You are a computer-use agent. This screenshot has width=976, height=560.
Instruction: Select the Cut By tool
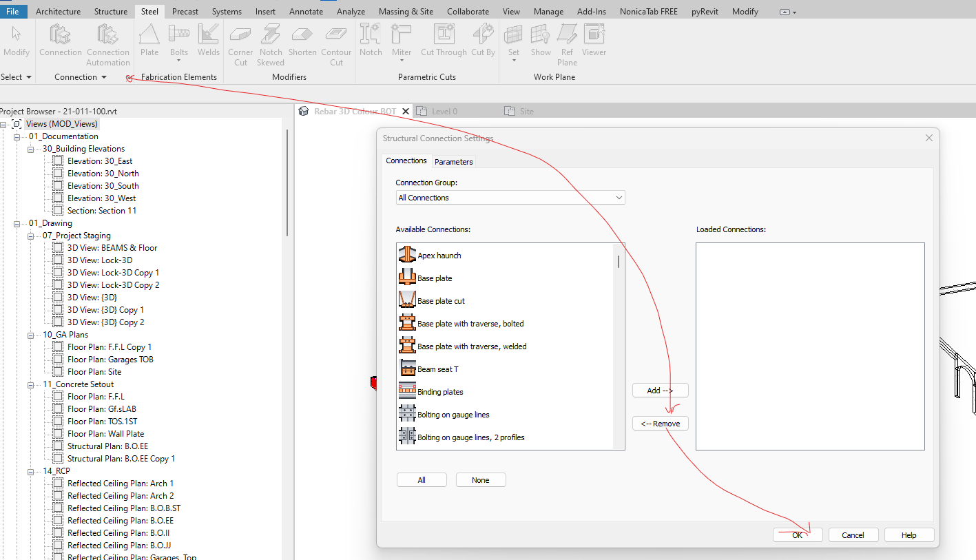click(482, 40)
